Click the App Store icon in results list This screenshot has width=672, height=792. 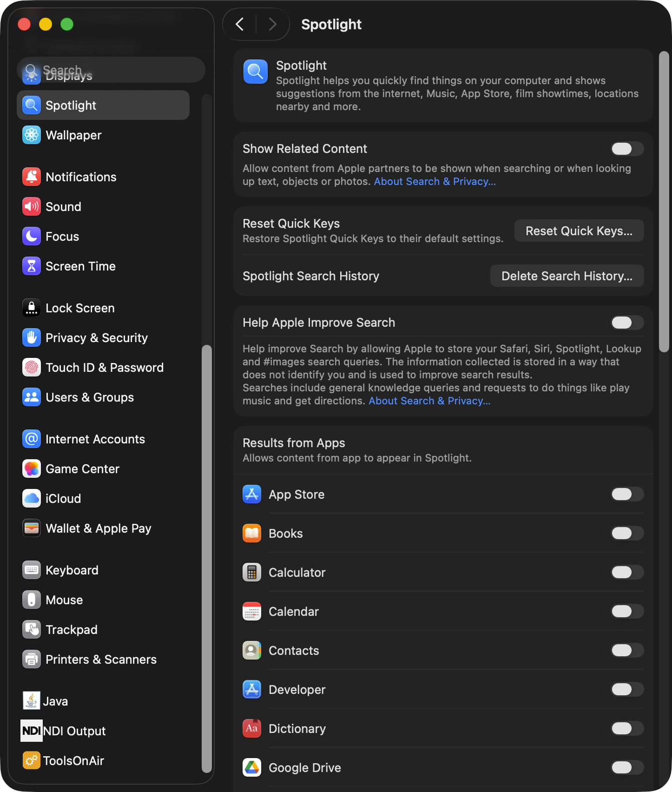pyautogui.click(x=252, y=494)
